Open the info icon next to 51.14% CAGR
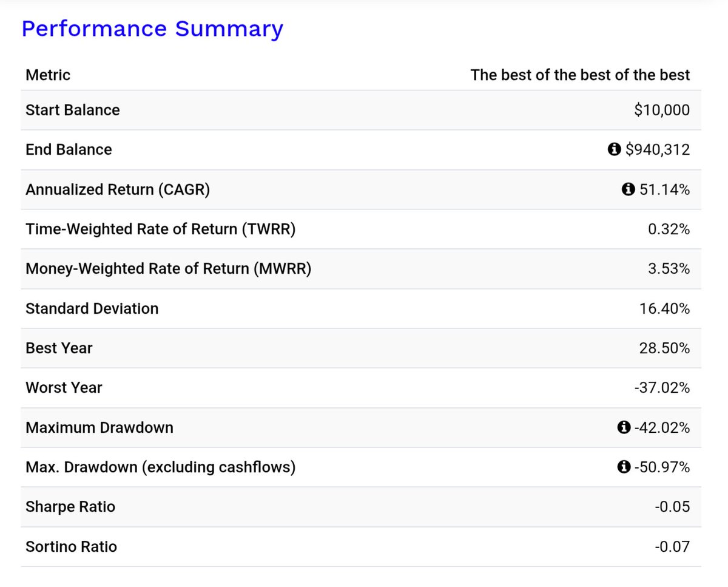728x587 pixels. pyautogui.click(x=629, y=189)
